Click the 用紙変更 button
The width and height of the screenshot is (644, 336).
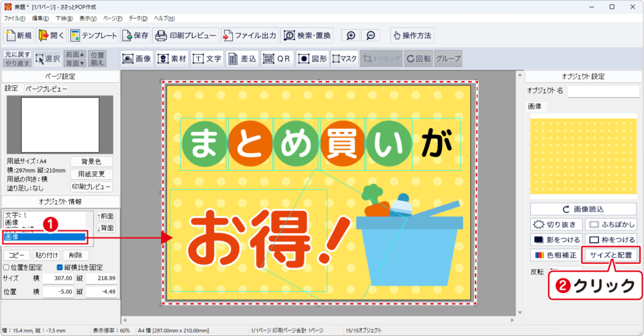[91, 174]
